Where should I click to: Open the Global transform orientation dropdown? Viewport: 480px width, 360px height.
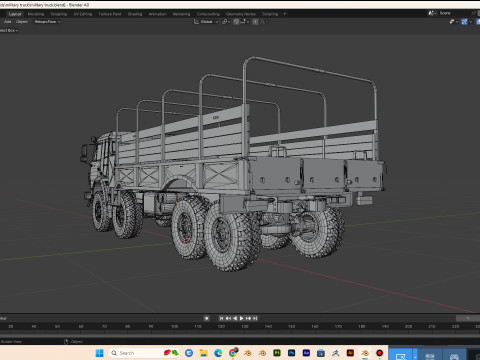coord(206,22)
